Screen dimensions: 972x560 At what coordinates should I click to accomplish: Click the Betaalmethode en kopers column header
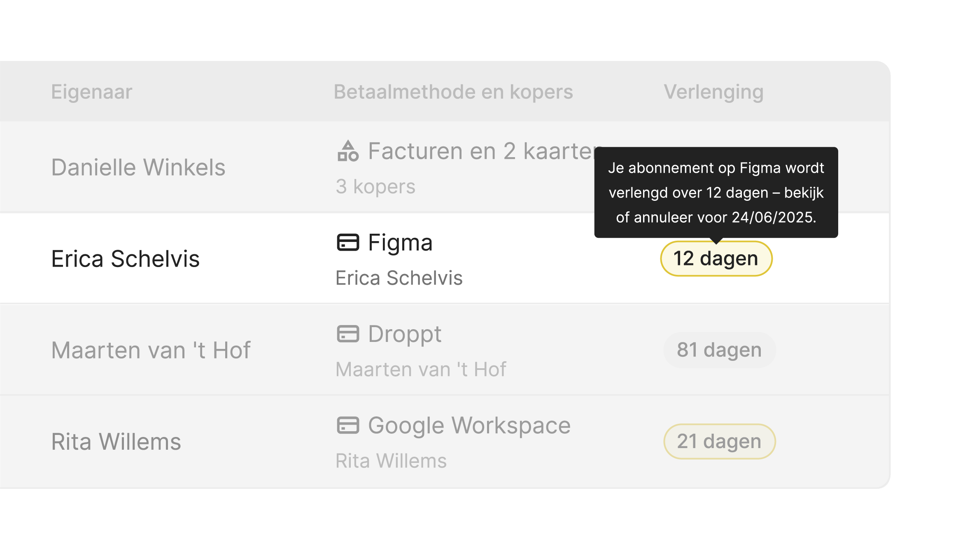453,91
